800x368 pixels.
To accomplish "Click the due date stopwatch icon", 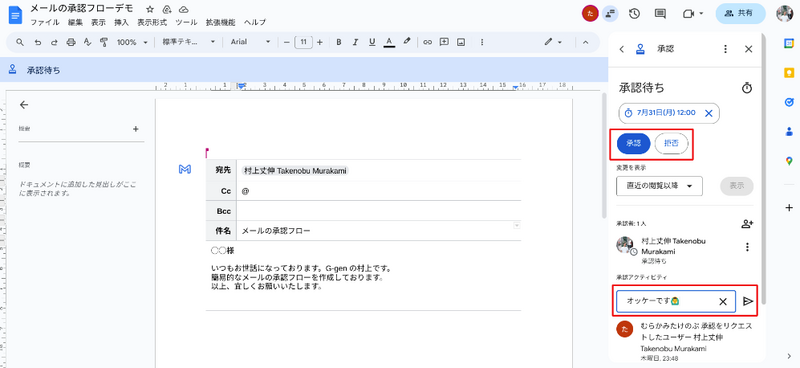I will click(x=747, y=88).
